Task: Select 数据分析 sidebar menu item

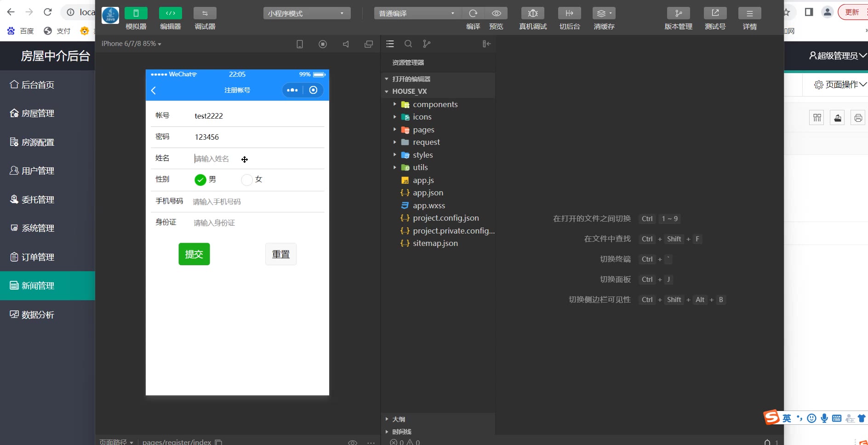Action: tap(38, 315)
